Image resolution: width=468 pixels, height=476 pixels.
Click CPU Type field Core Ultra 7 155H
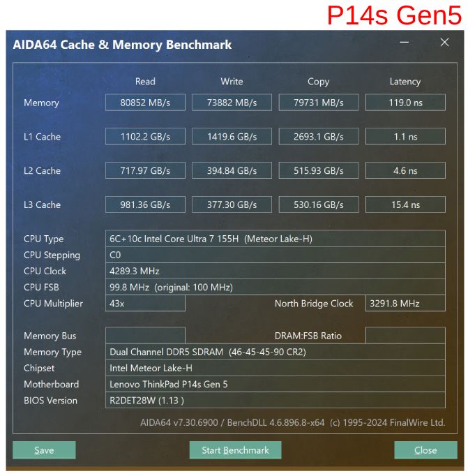(275, 239)
